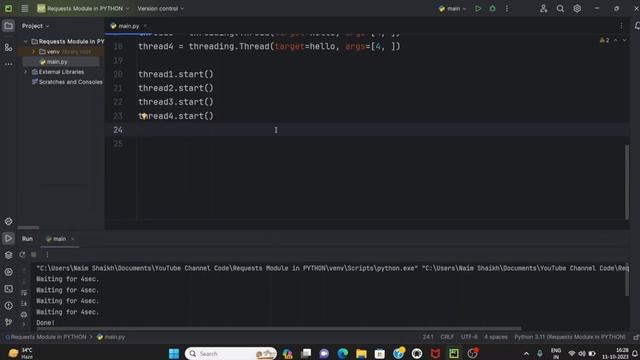This screenshot has height=360, width=640.
Task: Open the Structure tool window icon
Action: [8, 47]
